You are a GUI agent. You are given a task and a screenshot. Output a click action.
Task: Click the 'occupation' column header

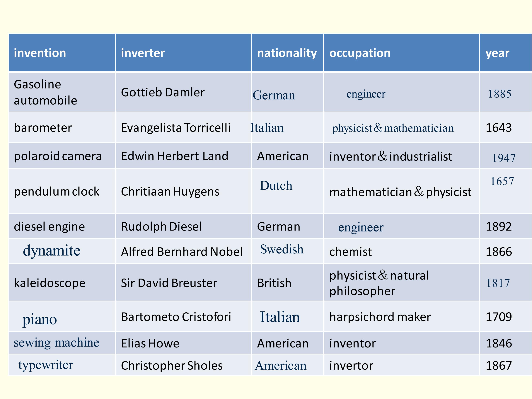[x=360, y=53]
